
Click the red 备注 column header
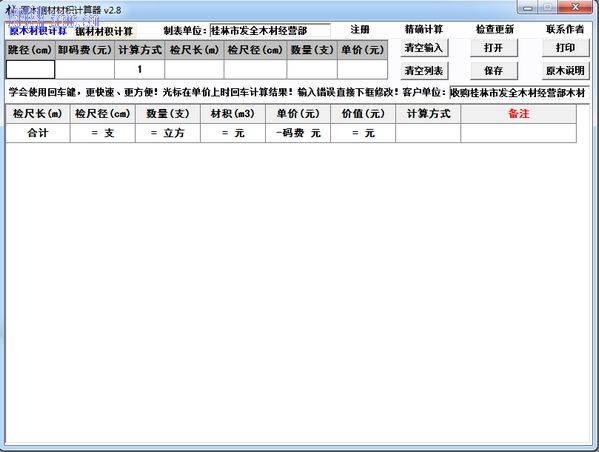[x=518, y=114]
